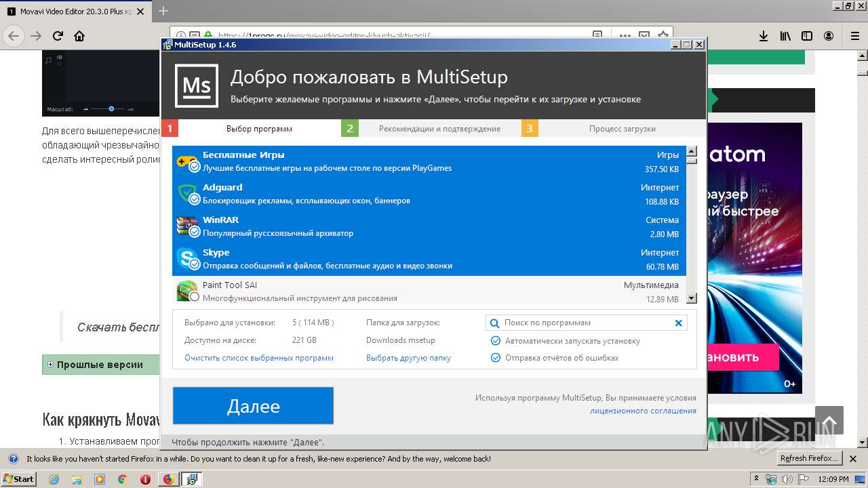This screenshot has height=488, width=868.
Task: Launch Chrome from taskbar
Action: tap(122, 479)
